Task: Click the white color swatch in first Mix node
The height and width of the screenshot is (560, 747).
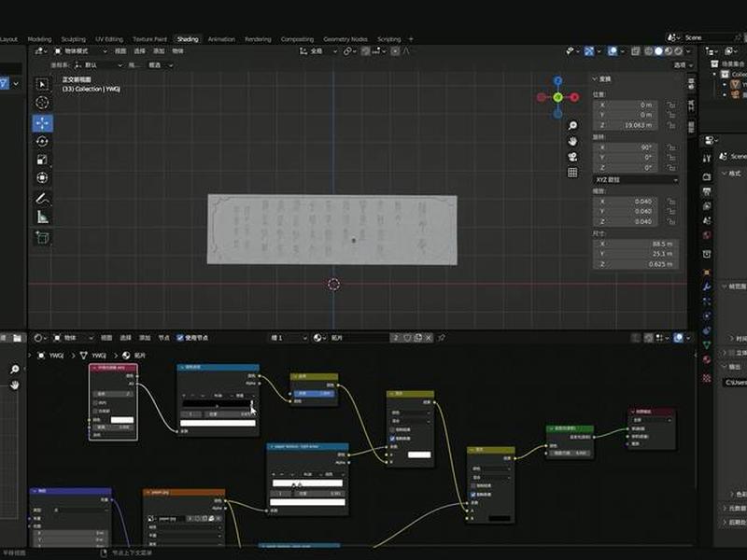Action: click(x=419, y=455)
